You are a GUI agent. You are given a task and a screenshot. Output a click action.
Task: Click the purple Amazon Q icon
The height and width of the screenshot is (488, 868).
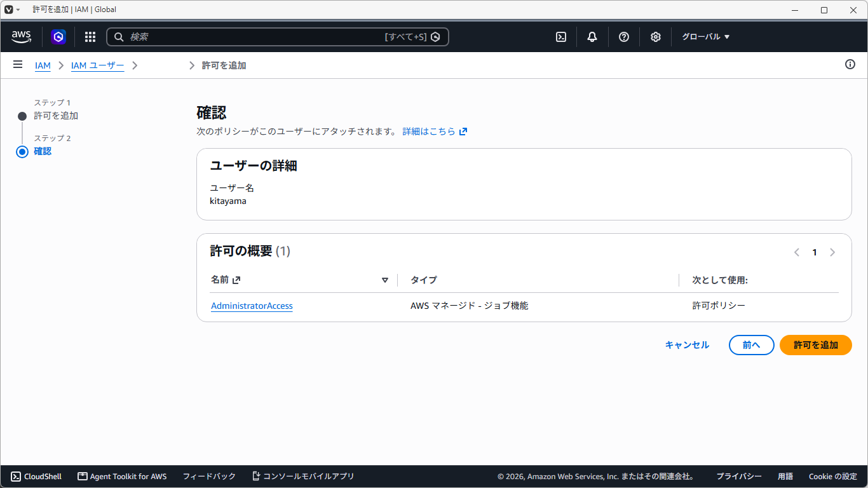point(58,37)
